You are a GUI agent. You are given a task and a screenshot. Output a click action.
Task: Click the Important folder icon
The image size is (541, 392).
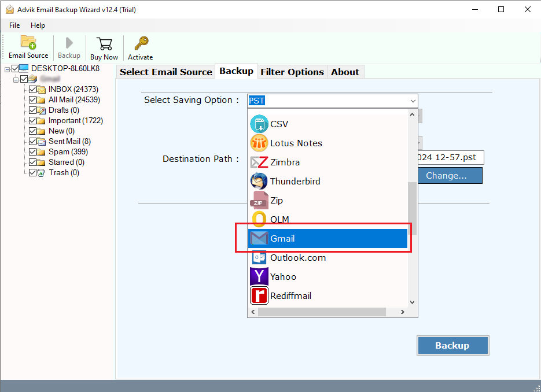[42, 121]
